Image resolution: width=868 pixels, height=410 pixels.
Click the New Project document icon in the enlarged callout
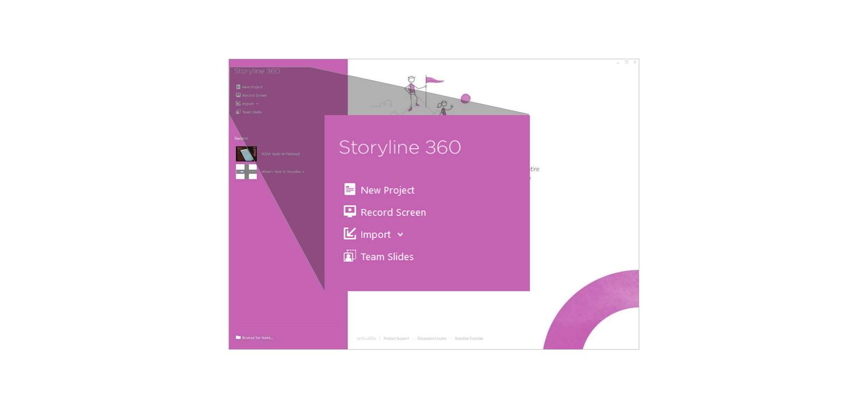(350, 190)
